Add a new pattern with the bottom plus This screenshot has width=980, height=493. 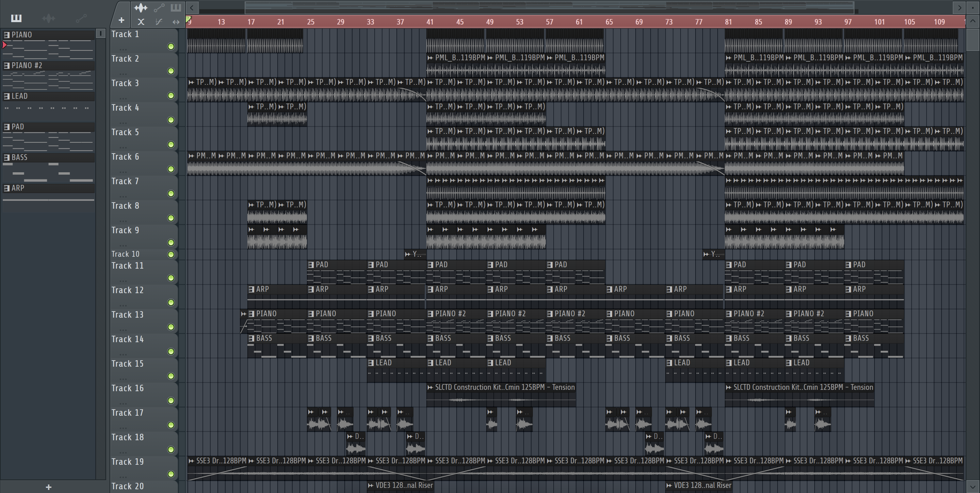(48, 487)
